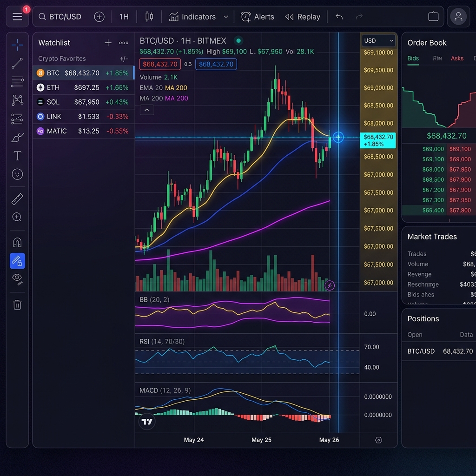The image size is (476, 476).
Task: Toggle stay in drawing mode lock
Action: coord(17,261)
